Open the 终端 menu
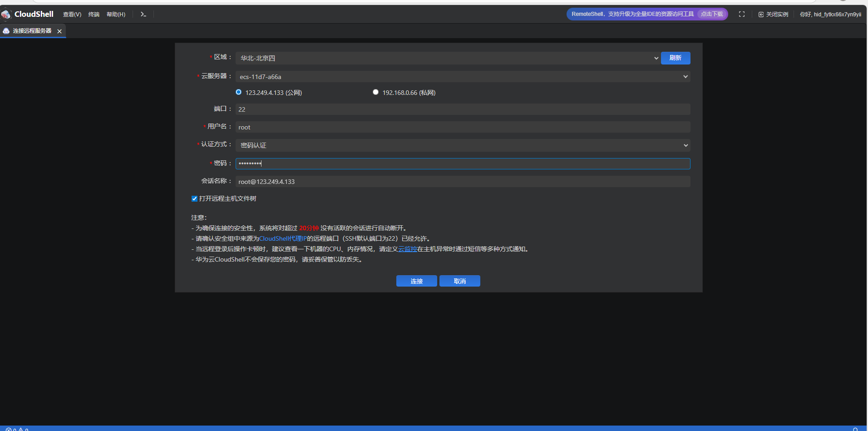The width and height of the screenshot is (868, 431). 94,15
